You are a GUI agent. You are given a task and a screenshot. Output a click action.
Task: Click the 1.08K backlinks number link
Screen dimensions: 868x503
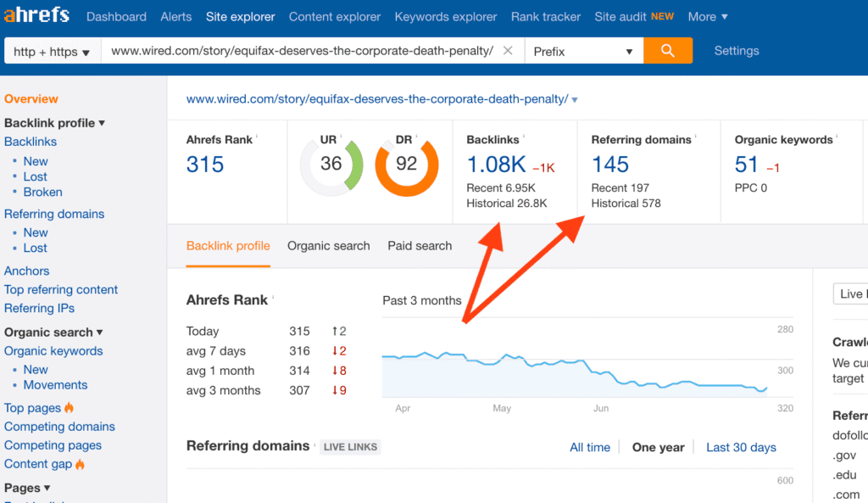496,165
